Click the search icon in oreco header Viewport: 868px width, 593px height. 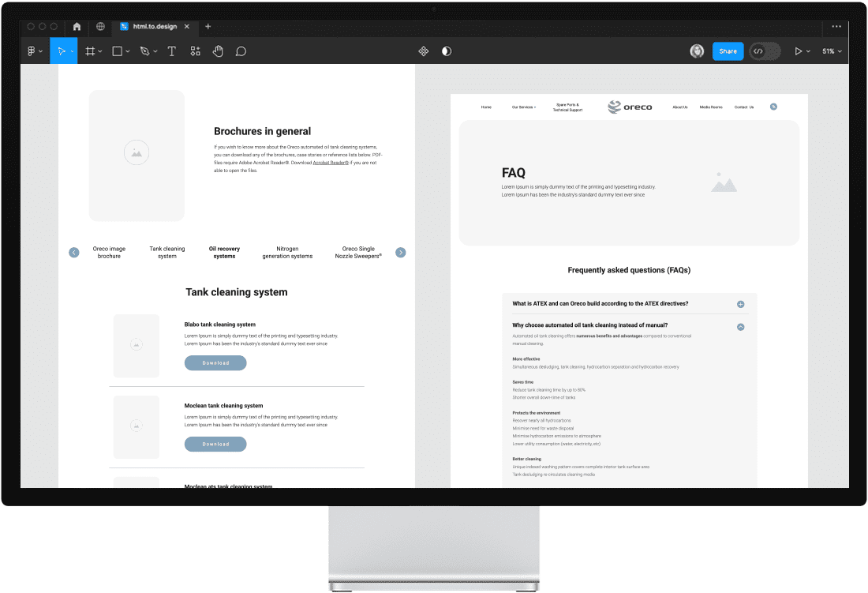coord(773,107)
